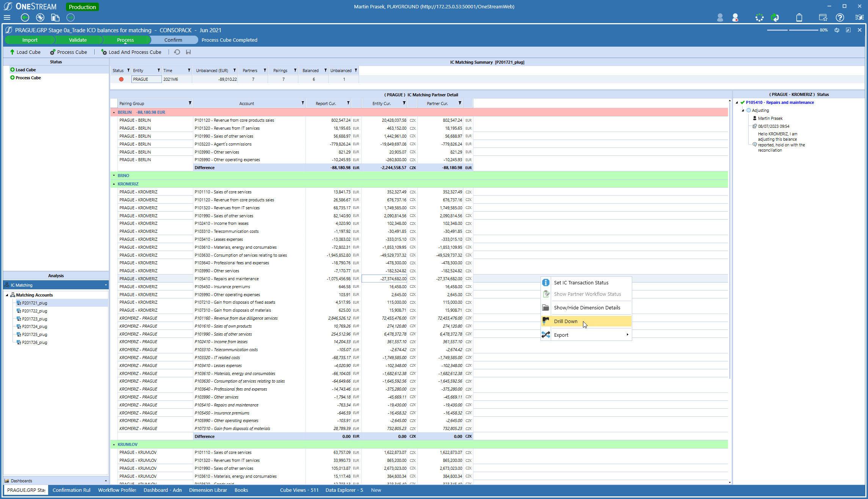Adjust the 80% zoom slider
The width and height of the screenshot is (868, 499).
coord(788,30)
